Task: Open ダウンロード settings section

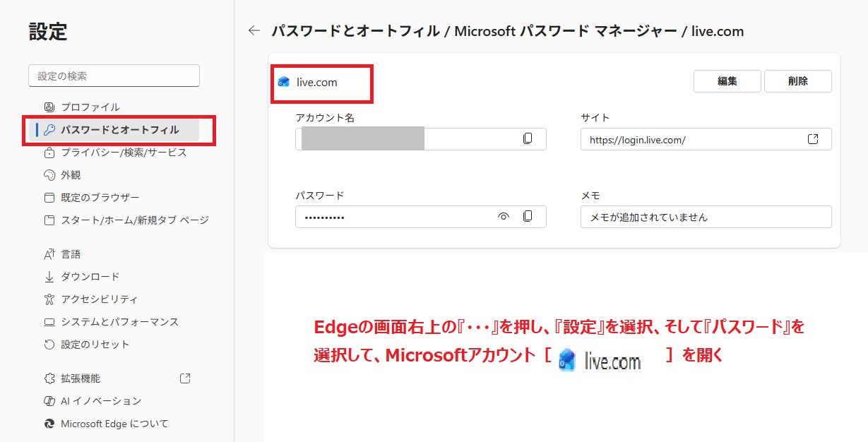Action: click(90, 277)
